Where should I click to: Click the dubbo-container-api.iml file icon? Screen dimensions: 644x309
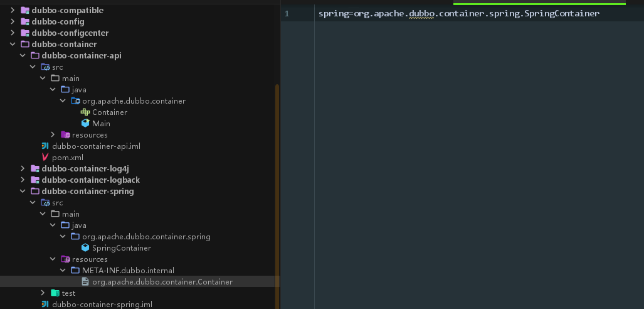[x=45, y=146]
